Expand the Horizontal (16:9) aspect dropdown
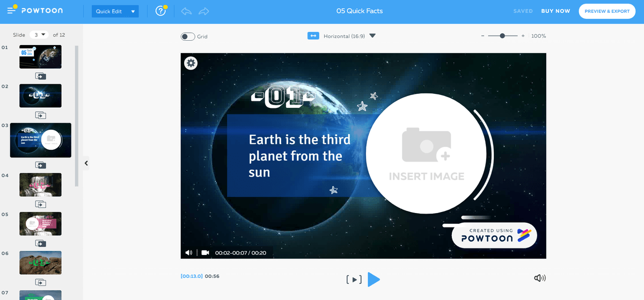Screen dimensions: 644x300 pos(372,36)
